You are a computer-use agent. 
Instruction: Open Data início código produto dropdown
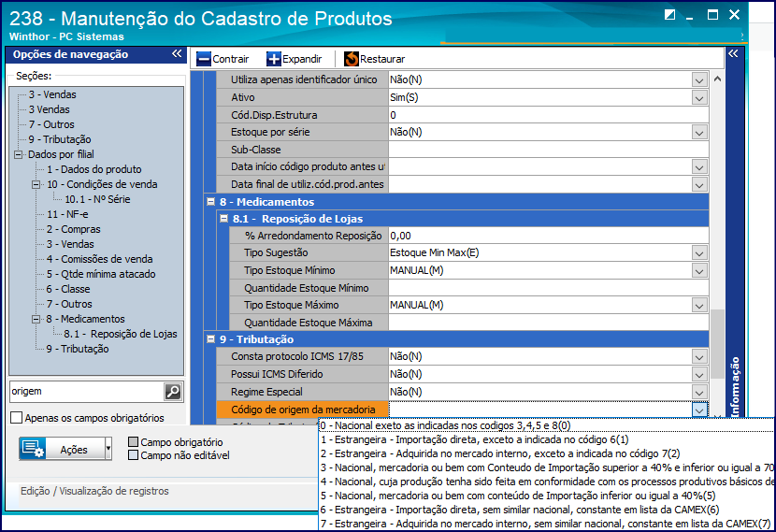[698, 167]
